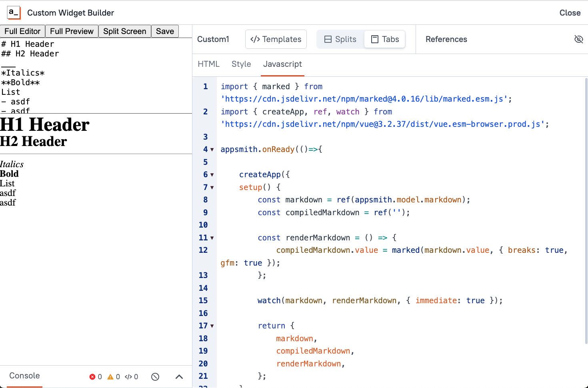Switch to the Javascript tab
The image size is (588, 388).
coord(282,64)
